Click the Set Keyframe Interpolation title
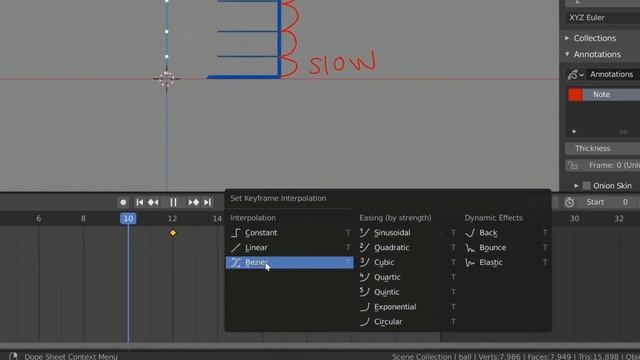The image size is (640, 360). (278, 198)
